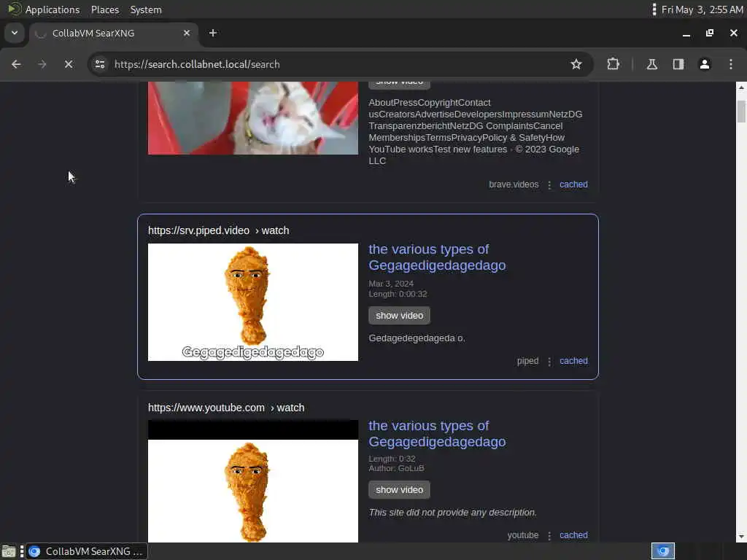Click the Author: GoLuB text
Screen dimensions: 747x560
(396, 468)
